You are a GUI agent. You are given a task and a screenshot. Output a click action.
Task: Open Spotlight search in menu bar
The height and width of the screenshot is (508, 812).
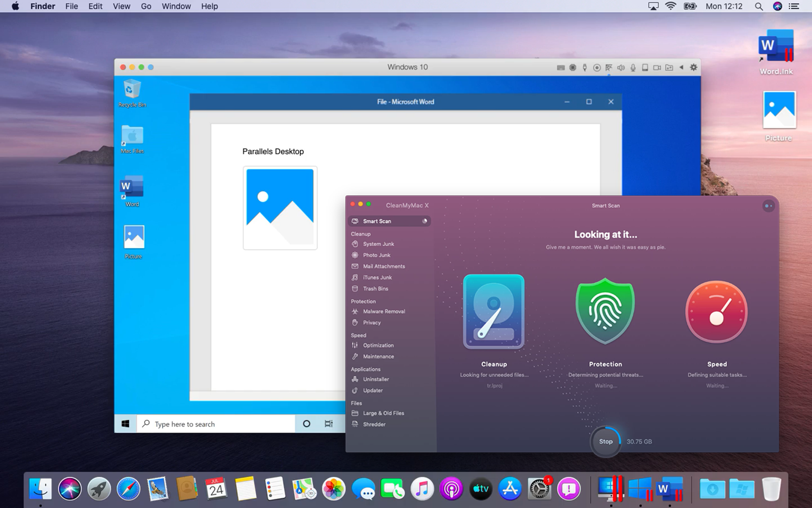click(x=758, y=6)
